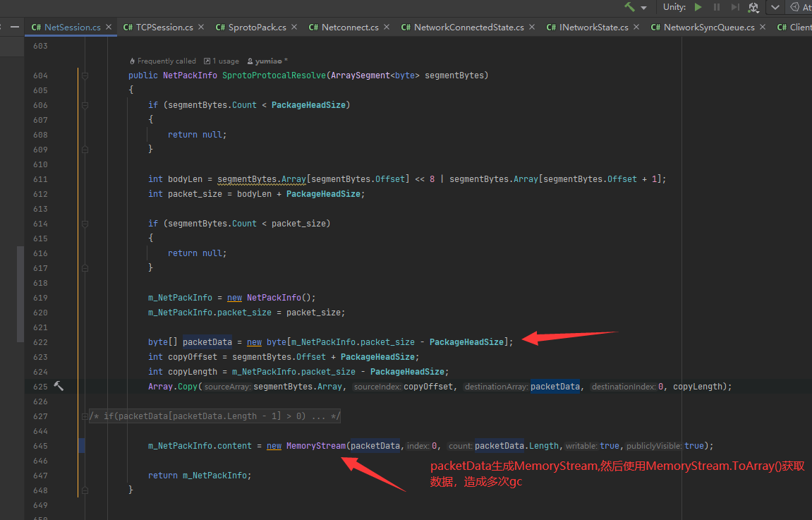Open the run configuration dropdown chevron
The height and width of the screenshot is (520, 812).
[775, 7]
